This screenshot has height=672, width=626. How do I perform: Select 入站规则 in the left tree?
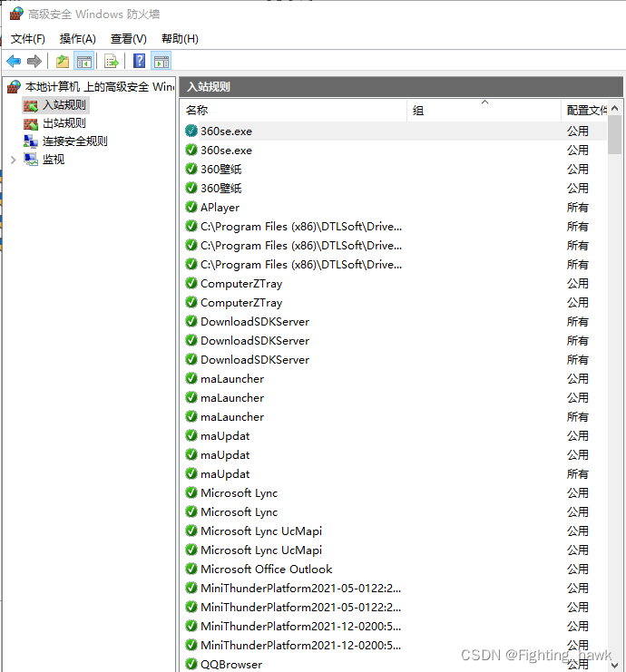[x=64, y=105]
